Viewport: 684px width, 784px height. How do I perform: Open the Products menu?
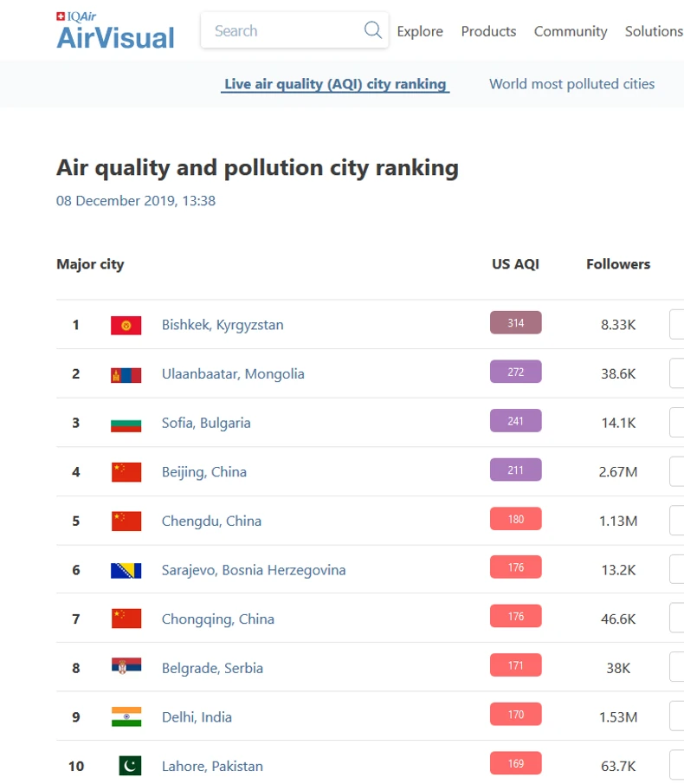coord(488,31)
